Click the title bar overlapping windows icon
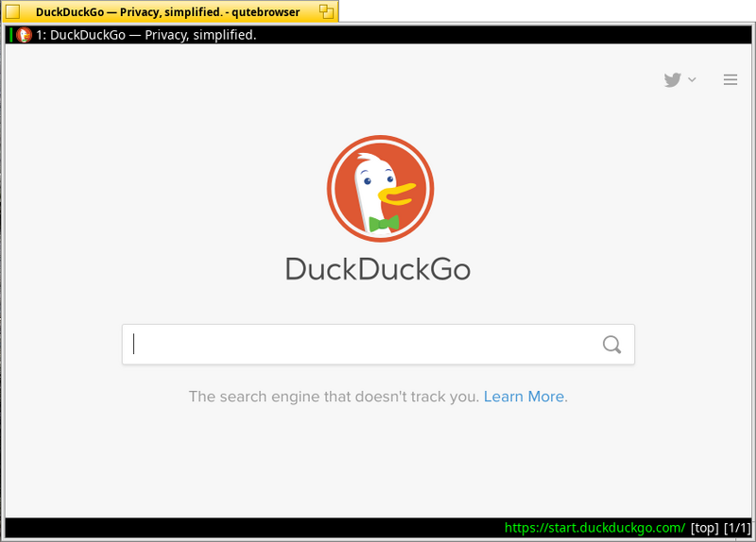The height and width of the screenshot is (542, 756). coord(326,11)
